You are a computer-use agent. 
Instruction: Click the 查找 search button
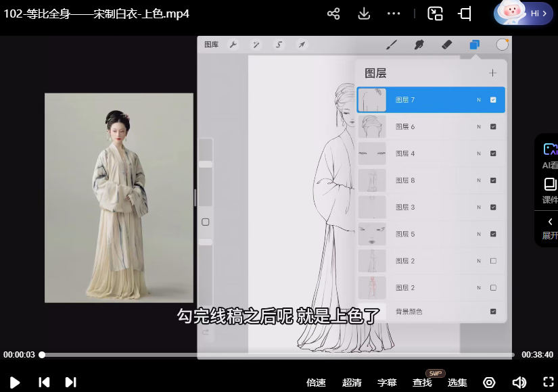422,383
